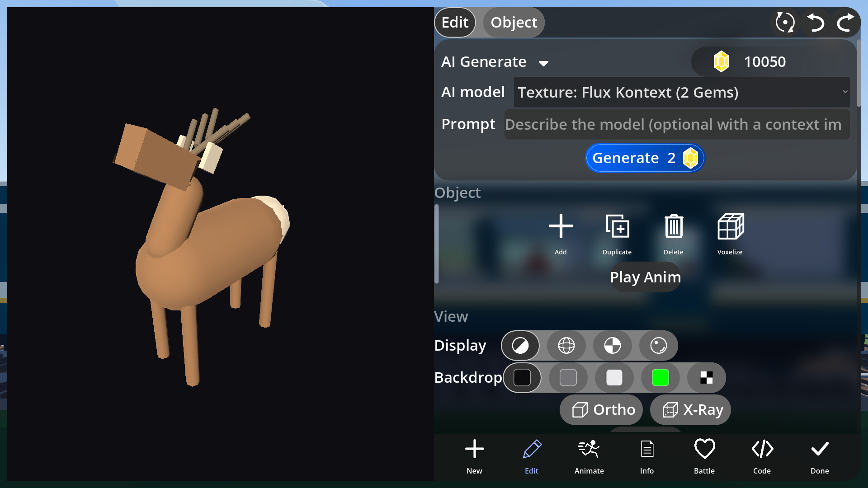Duplicate the selected object
868x488 pixels.
(617, 226)
